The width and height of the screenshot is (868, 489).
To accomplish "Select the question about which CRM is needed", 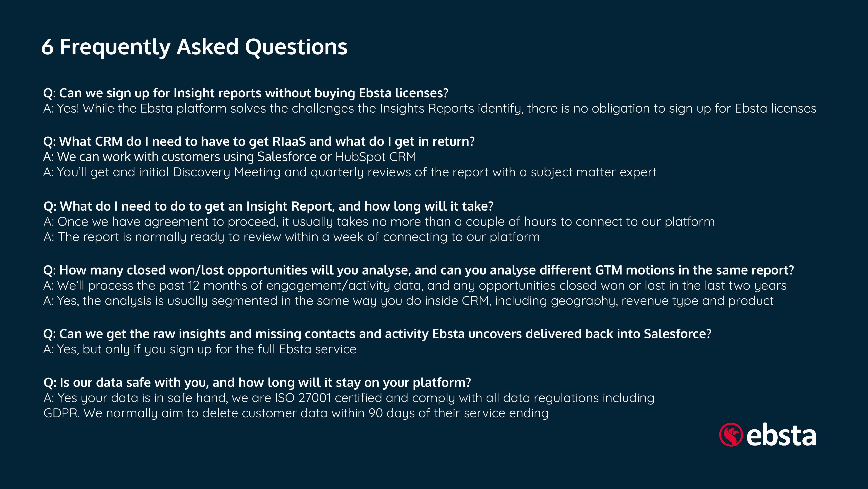I will (x=259, y=142).
